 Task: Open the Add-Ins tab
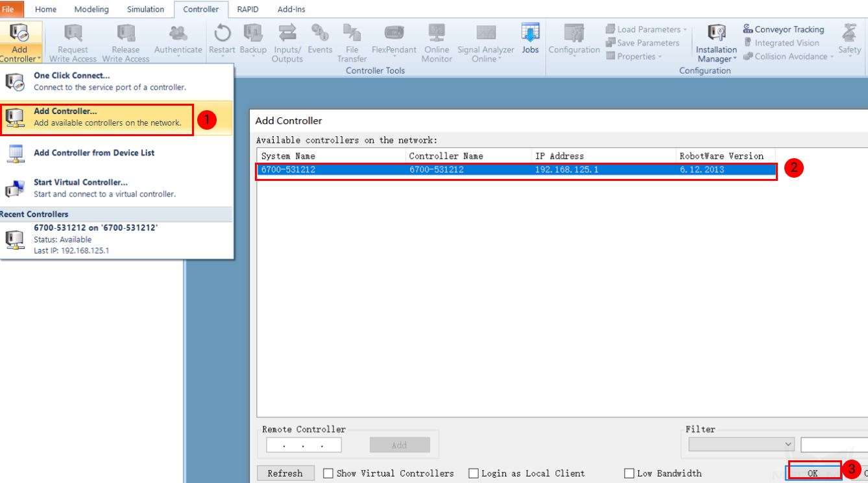[x=291, y=9]
